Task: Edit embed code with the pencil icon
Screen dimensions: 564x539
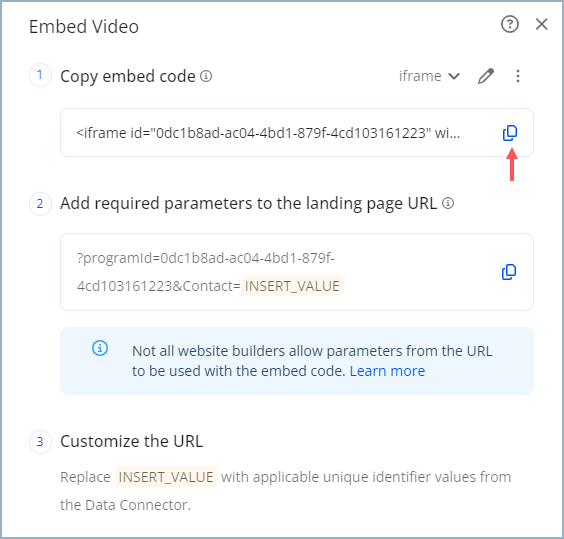Action: pyautogui.click(x=486, y=76)
